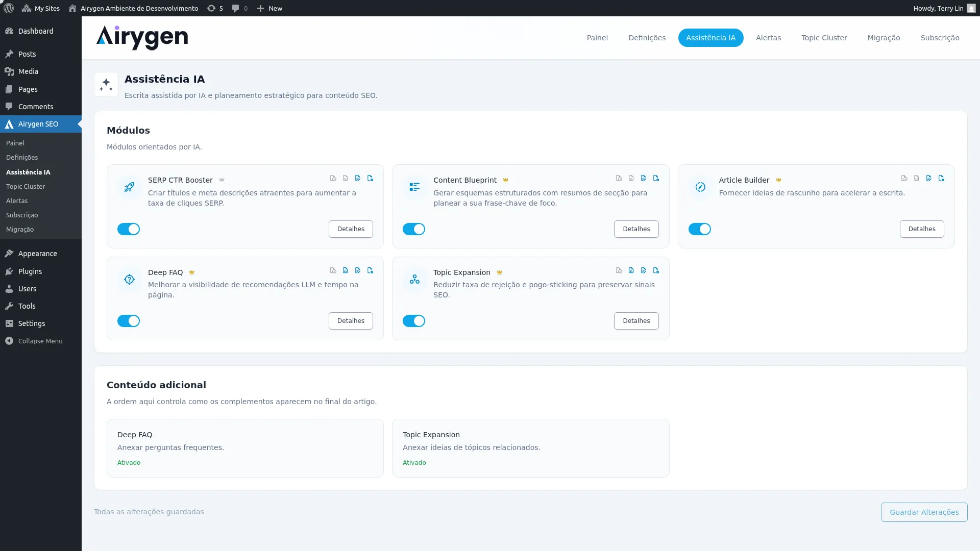Open Detalhes for SERP CTR Booster
Viewport: 980px width, 551px height.
coord(351,229)
